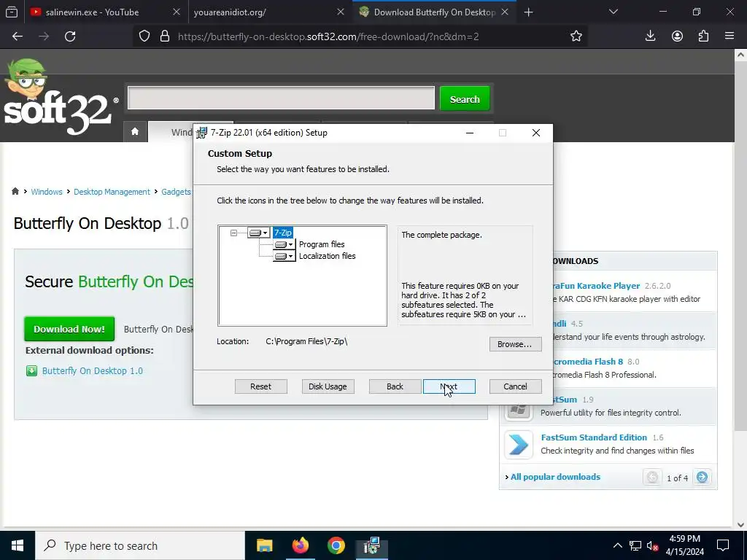
Task: Close the salinewin.exe YouTube tab
Action: (177, 12)
